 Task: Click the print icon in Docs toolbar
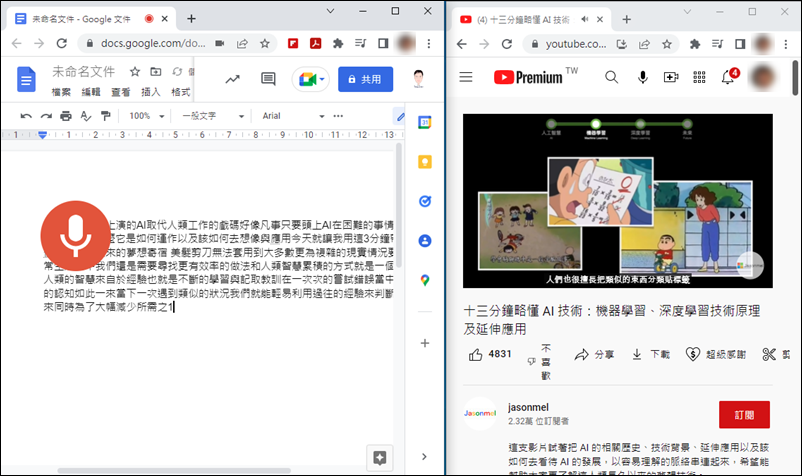(x=66, y=116)
